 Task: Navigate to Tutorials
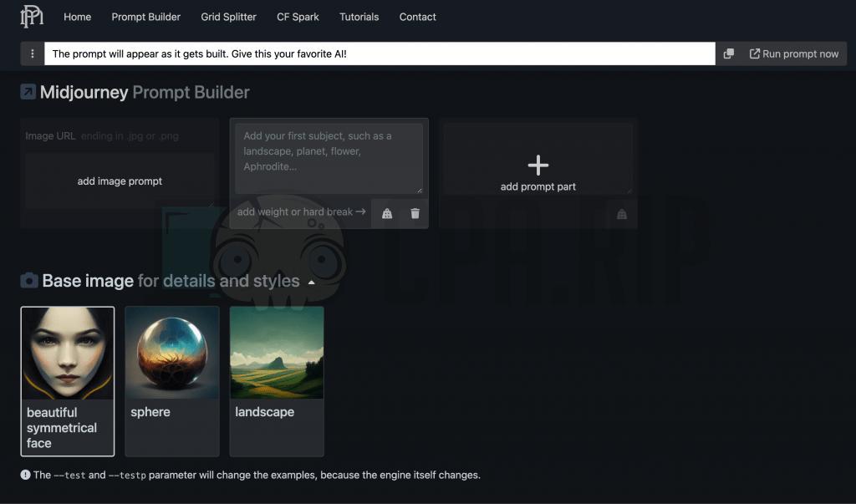point(359,17)
